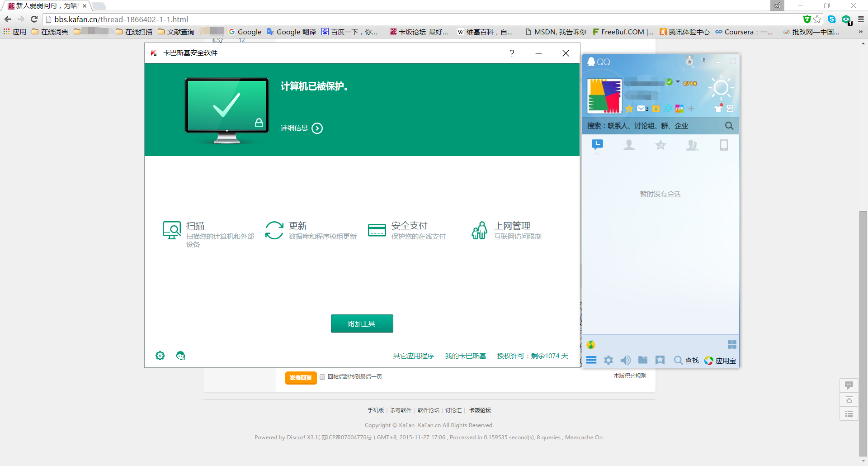The height and width of the screenshot is (466, 868).
Task: Open Additional Tools (附加工具) button
Action: point(362,323)
